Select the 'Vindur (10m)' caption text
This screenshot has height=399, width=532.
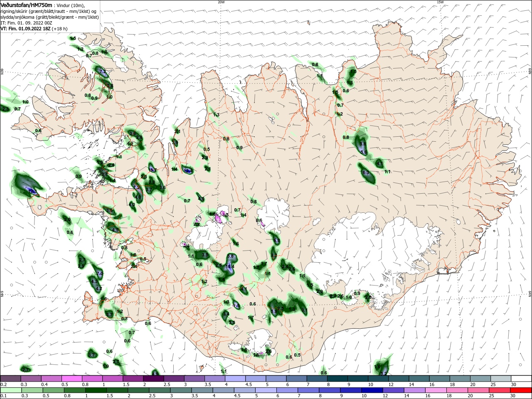pyautogui.click(x=70, y=5)
